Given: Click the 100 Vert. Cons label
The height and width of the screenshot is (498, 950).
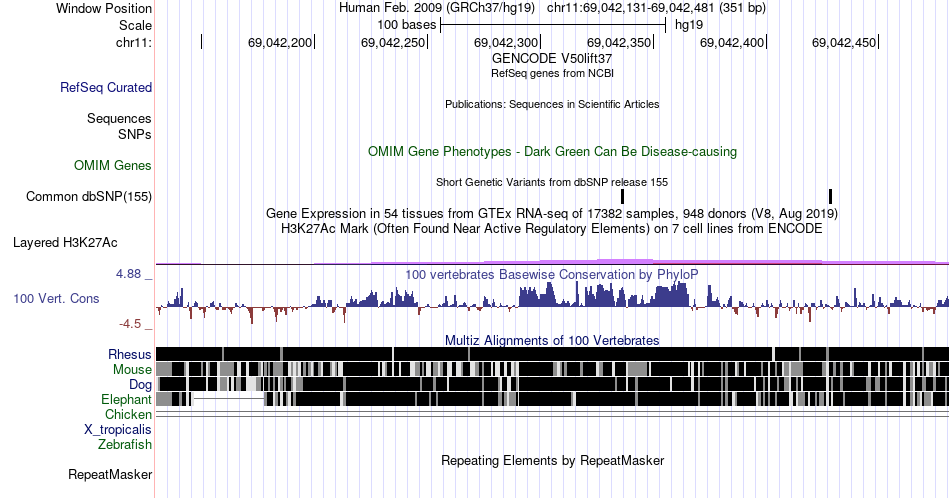Looking at the screenshot, I should 56,298.
